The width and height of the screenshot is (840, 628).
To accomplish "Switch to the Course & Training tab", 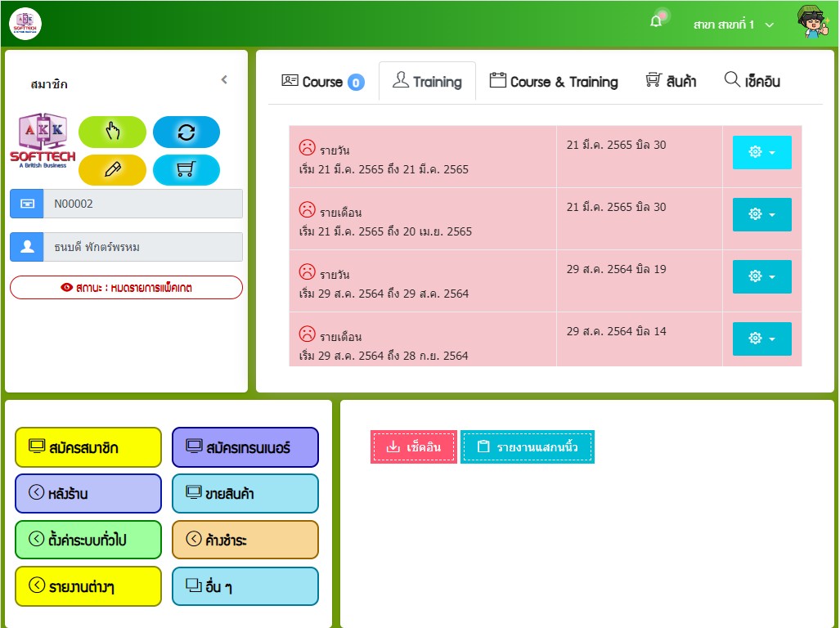I will tap(554, 82).
